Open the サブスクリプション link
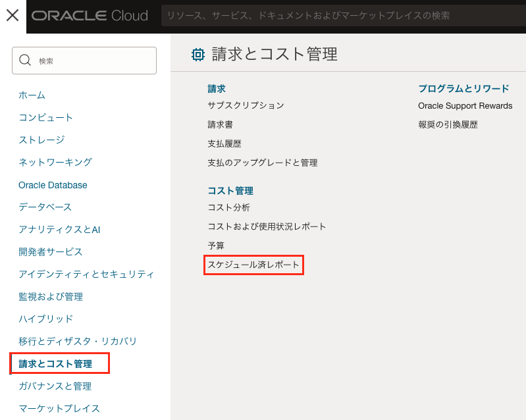This screenshot has width=526, height=420. click(246, 105)
